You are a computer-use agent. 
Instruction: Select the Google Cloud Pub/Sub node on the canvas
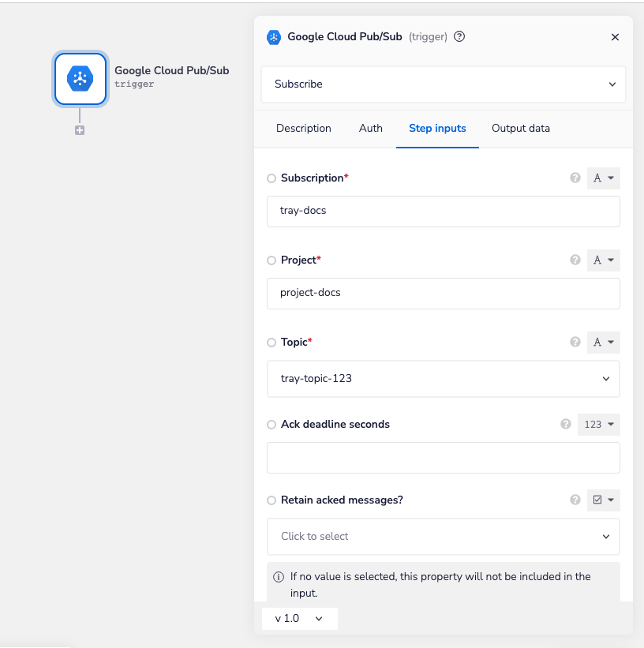tap(80, 79)
